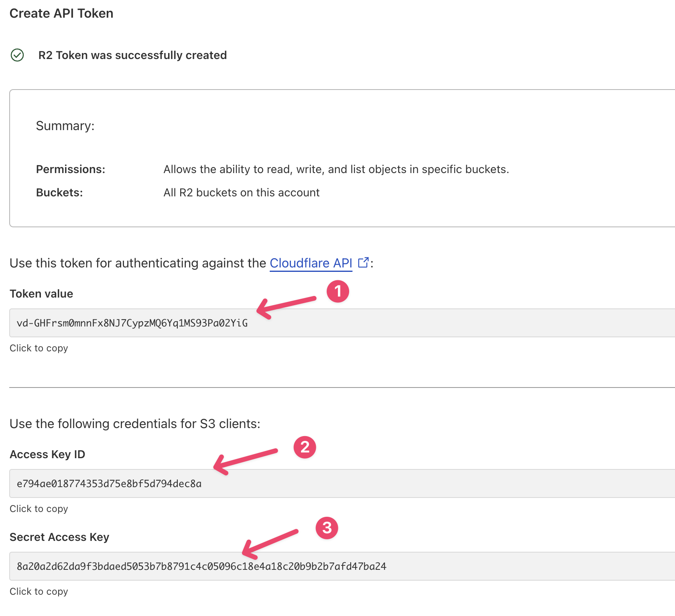Click the external link icon after Cloudflare API
The width and height of the screenshot is (675, 616).
coord(363,262)
